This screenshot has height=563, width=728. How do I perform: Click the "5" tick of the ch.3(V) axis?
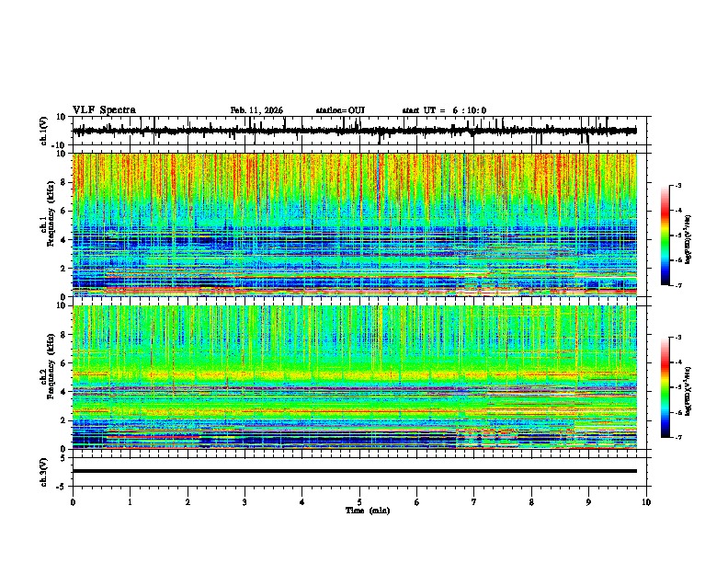(64, 458)
